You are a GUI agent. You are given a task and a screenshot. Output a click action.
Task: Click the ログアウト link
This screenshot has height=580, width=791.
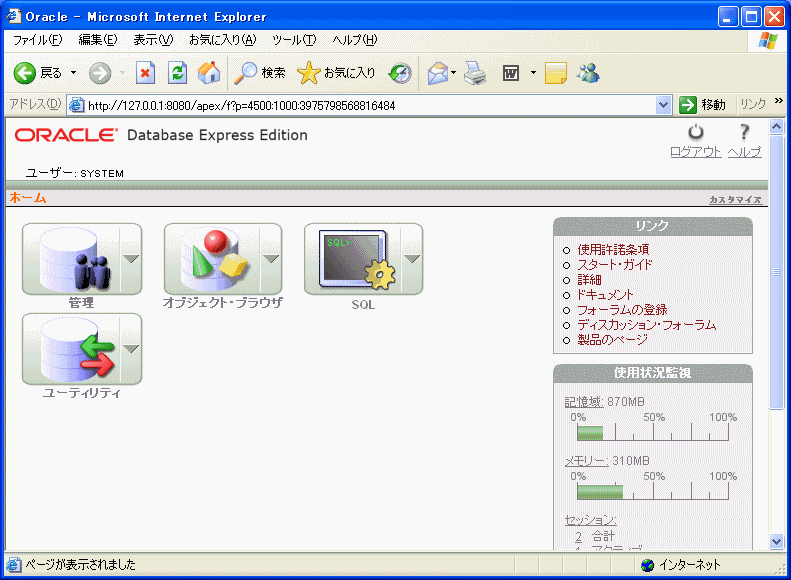pos(696,151)
